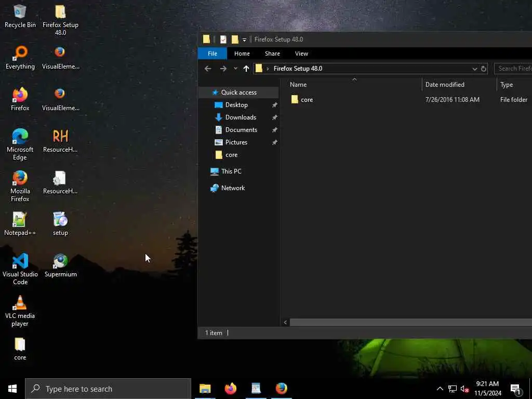Open network status in system tray
532x399 pixels.
pyautogui.click(x=453, y=389)
